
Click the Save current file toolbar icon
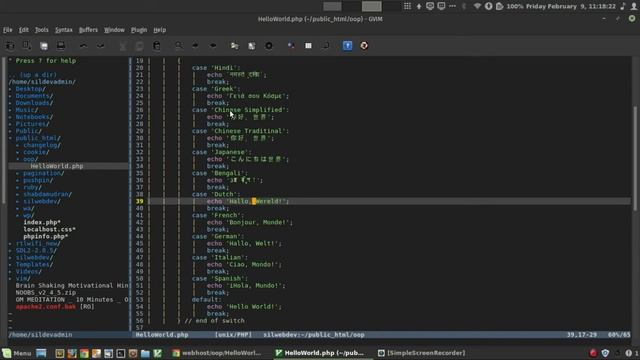pyautogui.click(x=27, y=46)
